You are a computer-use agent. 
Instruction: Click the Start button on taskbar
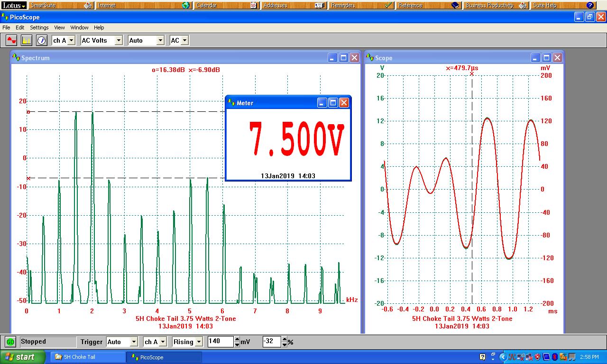coord(23,357)
